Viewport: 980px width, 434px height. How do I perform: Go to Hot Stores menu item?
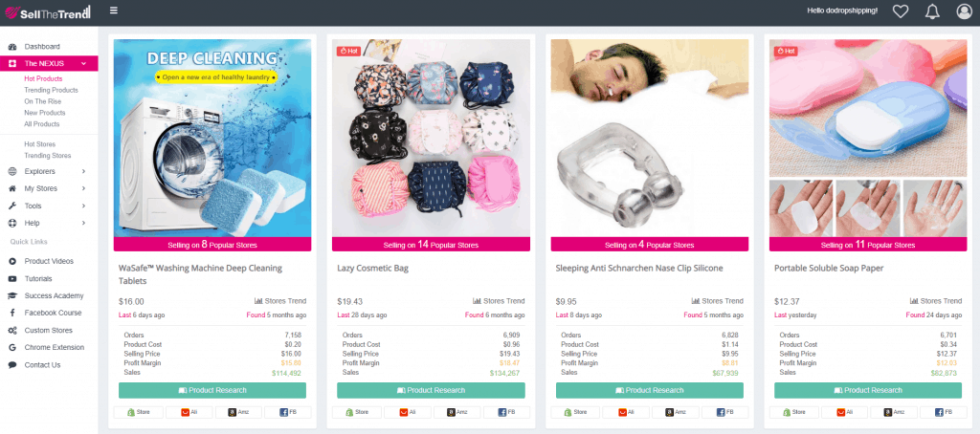click(40, 144)
